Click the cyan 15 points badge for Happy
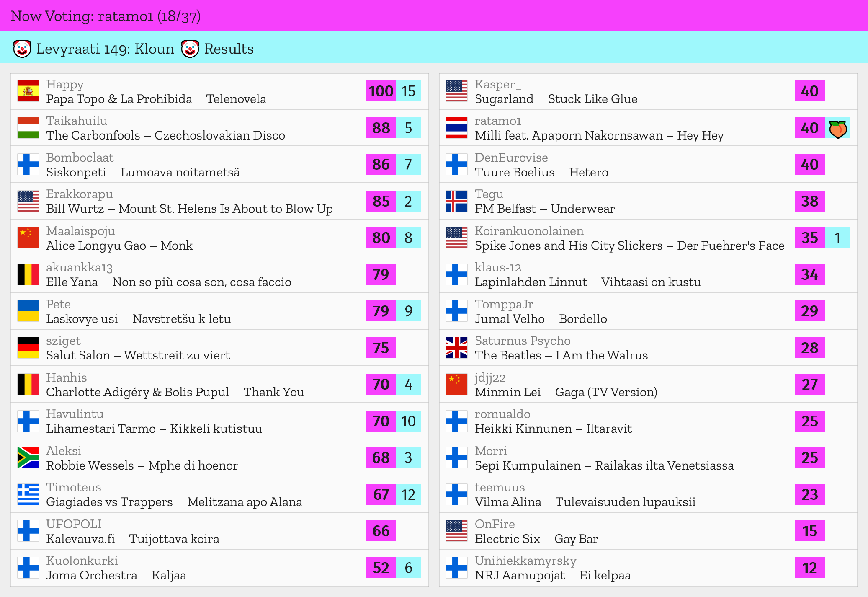 [x=408, y=91]
